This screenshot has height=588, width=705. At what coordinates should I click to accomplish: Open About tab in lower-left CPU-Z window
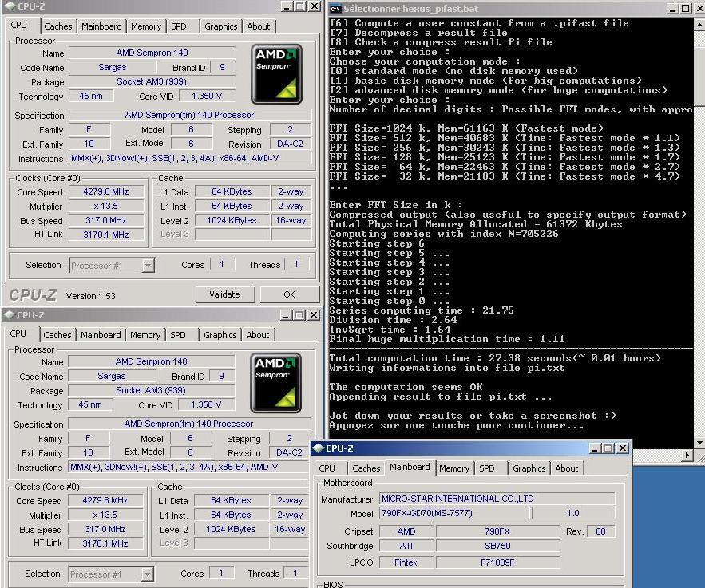point(258,335)
